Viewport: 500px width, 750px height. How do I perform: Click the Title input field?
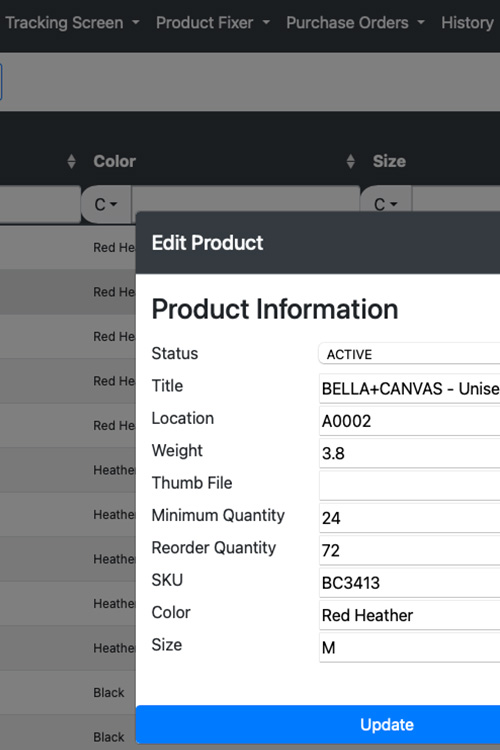[x=410, y=388]
